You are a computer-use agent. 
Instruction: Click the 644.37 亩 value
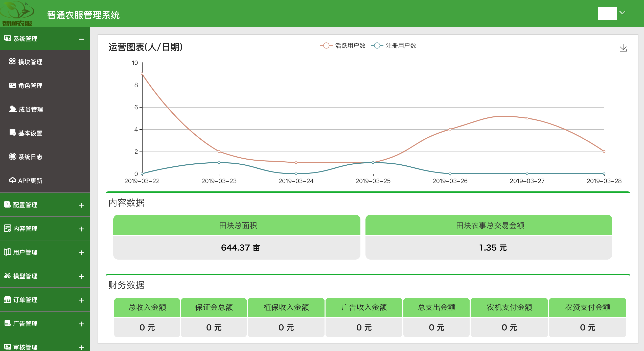[240, 247]
